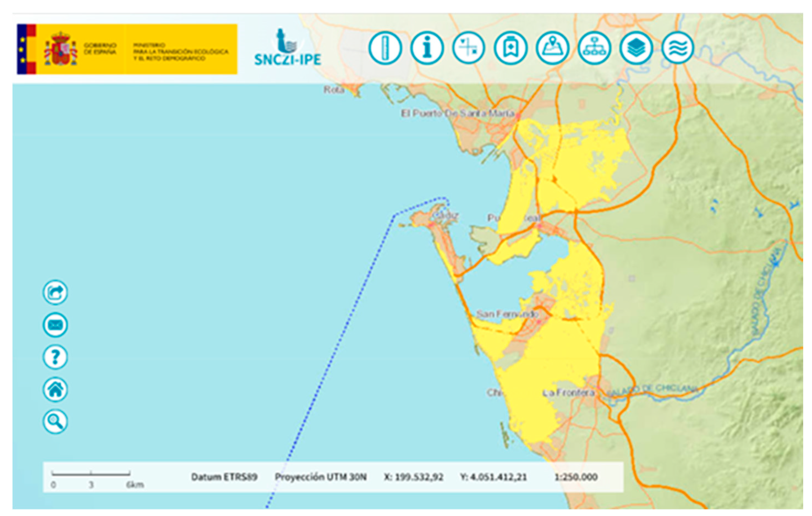Click the Gobierno de España ministry banner
Image resolution: width=812 pixels, height=516 pixels.
[x=127, y=49]
